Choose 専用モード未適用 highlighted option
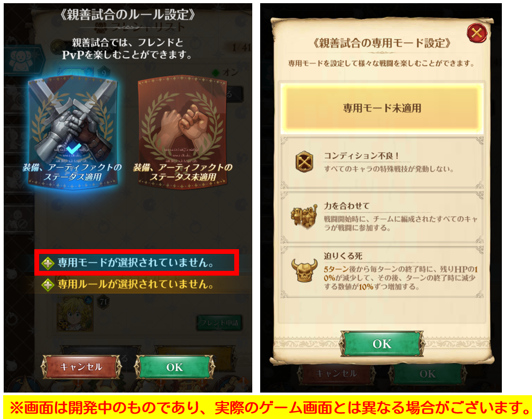The image size is (532, 419). (x=382, y=108)
